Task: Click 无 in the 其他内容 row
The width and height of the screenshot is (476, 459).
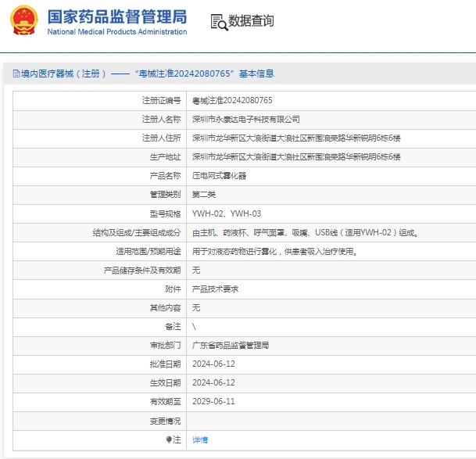Action: click(x=196, y=308)
